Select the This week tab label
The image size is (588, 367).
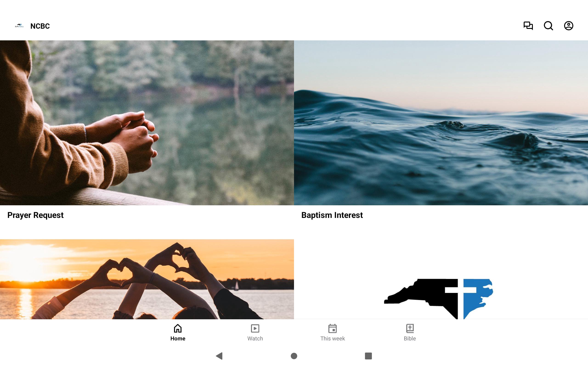click(x=332, y=339)
